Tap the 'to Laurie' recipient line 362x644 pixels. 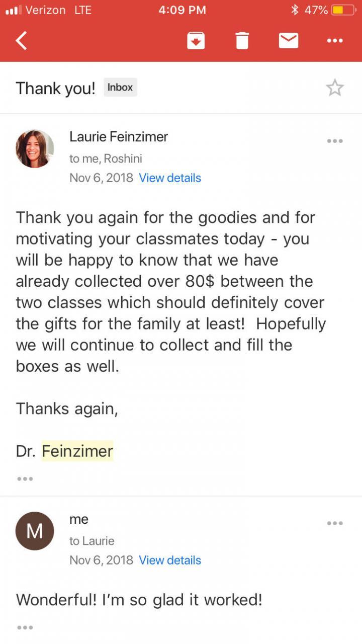[x=92, y=541]
